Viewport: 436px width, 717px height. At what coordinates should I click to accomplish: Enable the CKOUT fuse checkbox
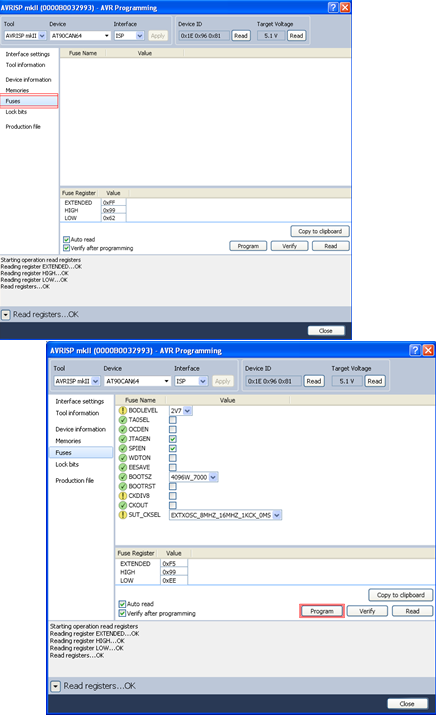[173, 505]
